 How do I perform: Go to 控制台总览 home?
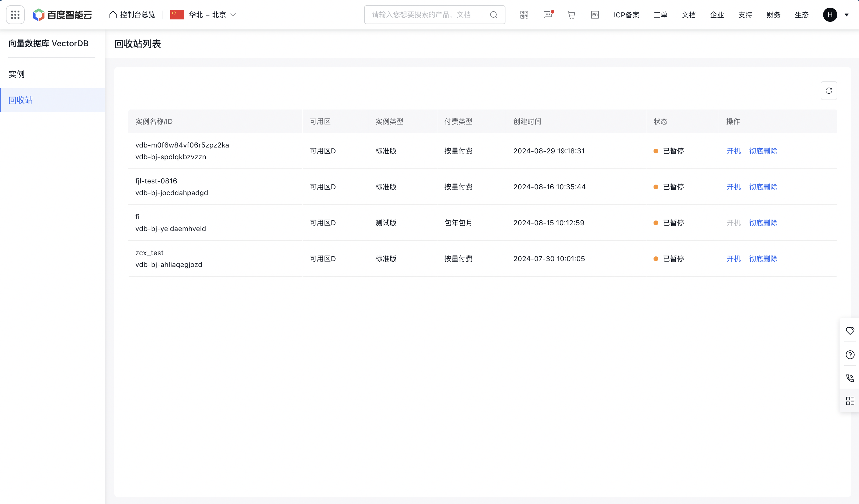[132, 15]
